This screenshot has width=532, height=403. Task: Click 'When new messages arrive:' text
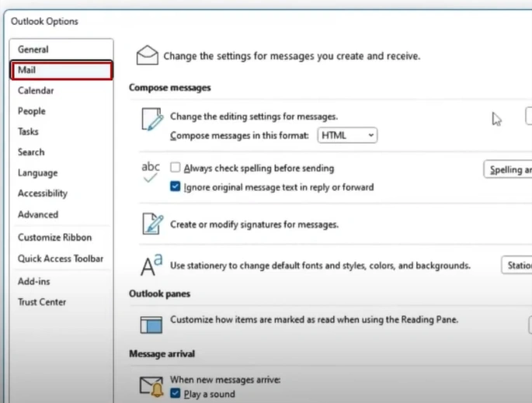(225, 380)
